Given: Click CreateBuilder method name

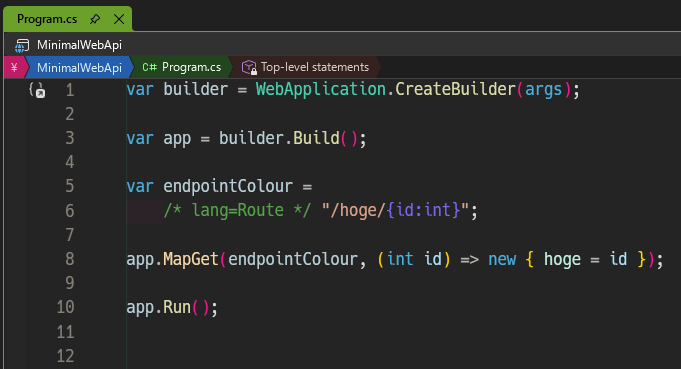Looking at the screenshot, I should coord(455,89).
